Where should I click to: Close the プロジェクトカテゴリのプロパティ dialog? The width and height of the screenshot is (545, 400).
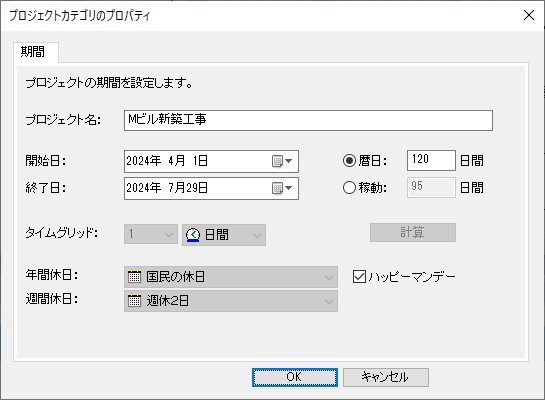529,15
